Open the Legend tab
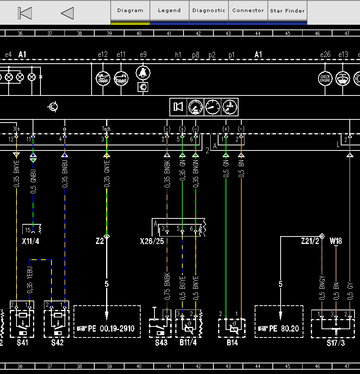The width and height of the screenshot is (360, 374). (x=169, y=12)
